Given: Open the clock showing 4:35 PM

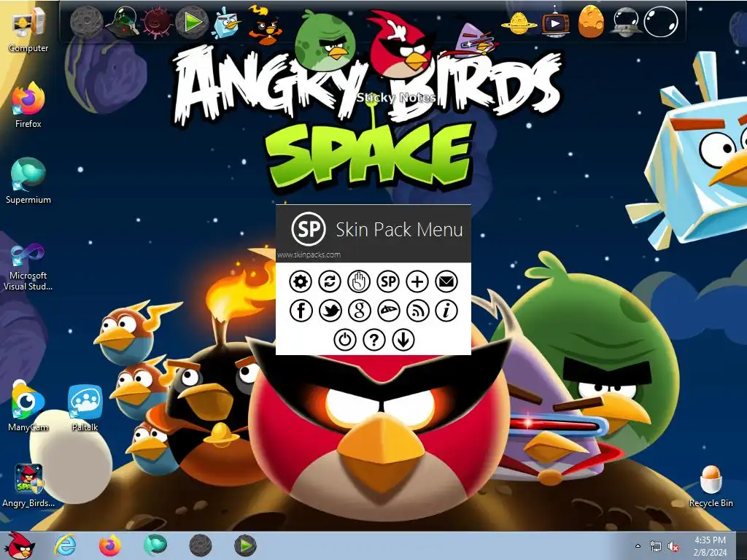Looking at the screenshot, I should point(710,546).
